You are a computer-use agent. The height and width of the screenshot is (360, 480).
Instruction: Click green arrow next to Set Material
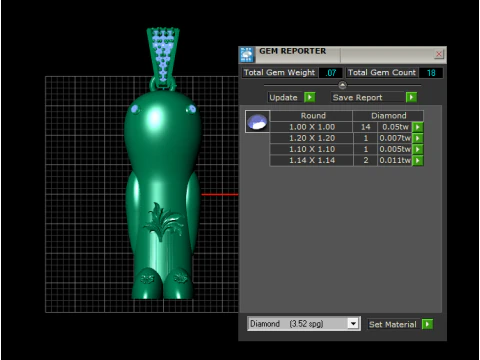pos(427,324)
